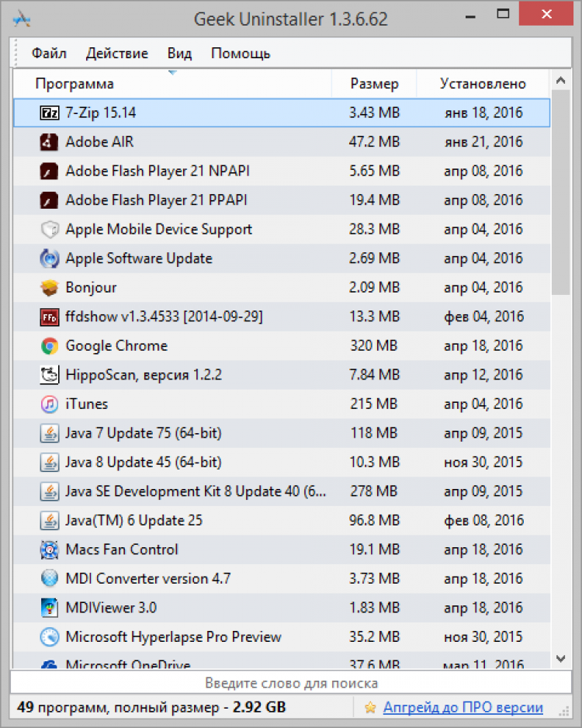Image resolution: width=582 pixels, height=728 pixels.
Task: Click the iTunes music note icon
Action: coord(49,404)
